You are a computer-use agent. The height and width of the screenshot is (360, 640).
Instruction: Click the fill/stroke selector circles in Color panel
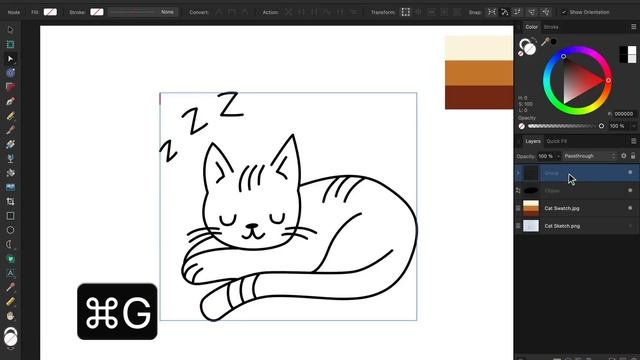click(527, 46)
